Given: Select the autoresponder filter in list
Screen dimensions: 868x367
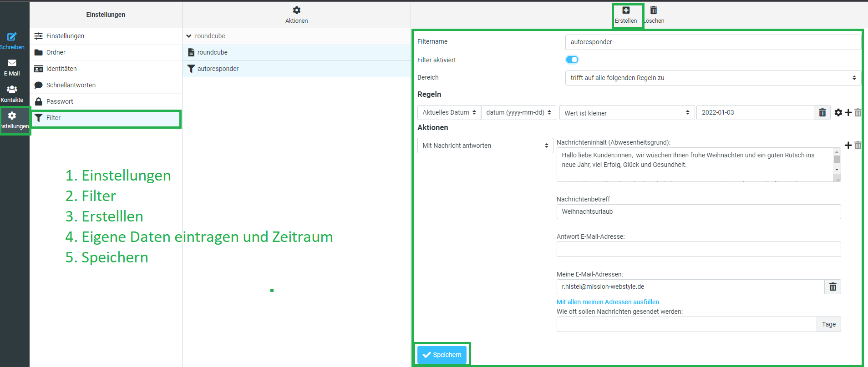Looking at the screenshot, I should [x=218, y=69].
